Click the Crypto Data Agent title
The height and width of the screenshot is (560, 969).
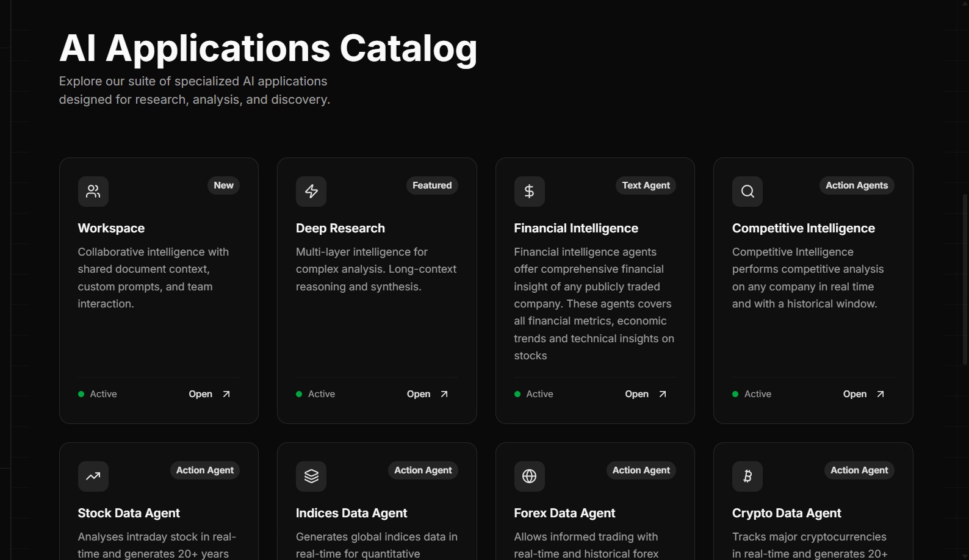pos(787,513)
